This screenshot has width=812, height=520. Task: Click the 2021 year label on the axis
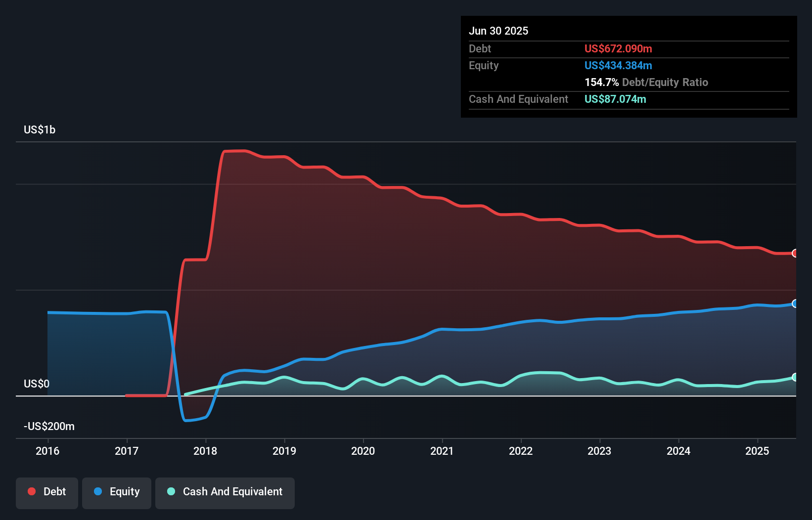point(443,451)
